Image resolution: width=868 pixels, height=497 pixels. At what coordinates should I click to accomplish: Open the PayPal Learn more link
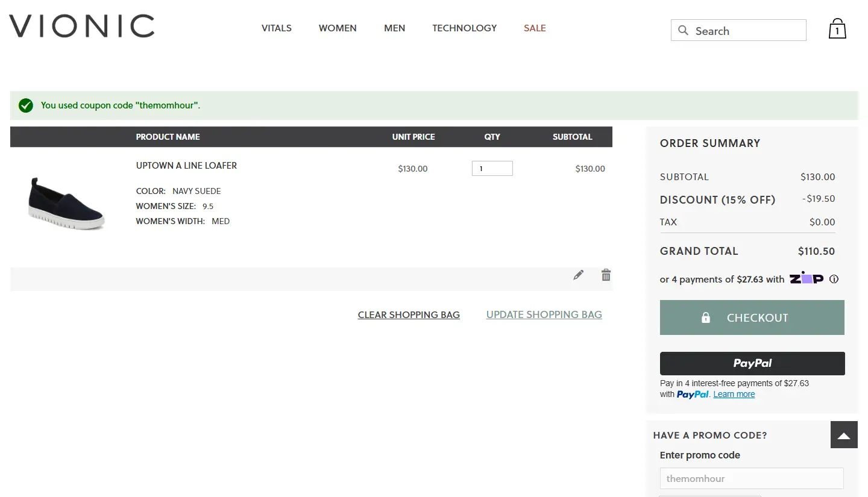click(734, 394)
